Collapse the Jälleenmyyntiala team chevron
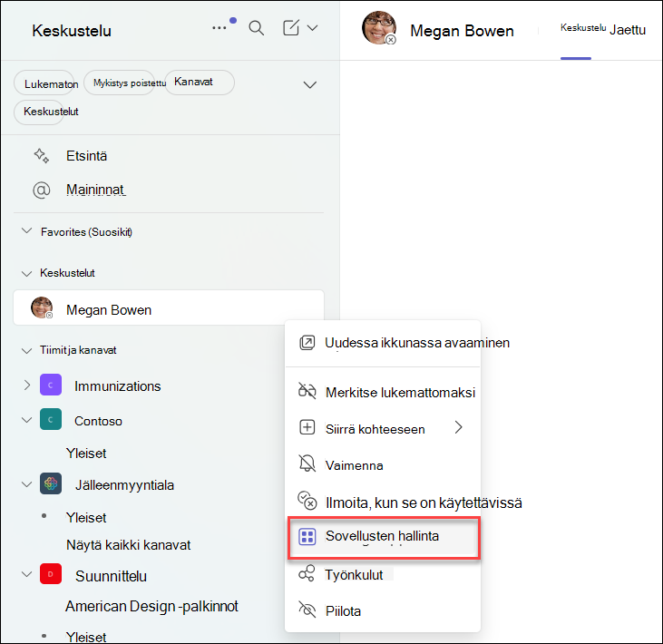Screen dimensions: 663x644 [26, 484]
